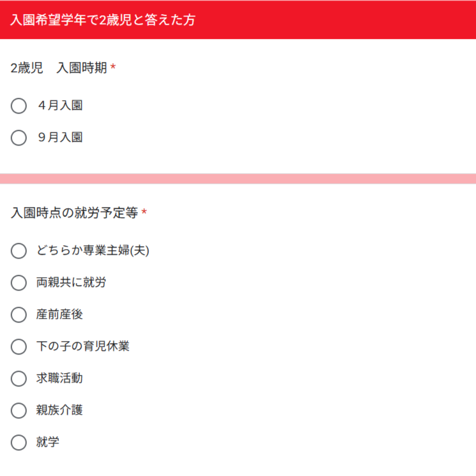Screen dimensions: 476x476
Task: Click the どちらか専業主婦(夫) label text
Action: (x=93, y=250)
